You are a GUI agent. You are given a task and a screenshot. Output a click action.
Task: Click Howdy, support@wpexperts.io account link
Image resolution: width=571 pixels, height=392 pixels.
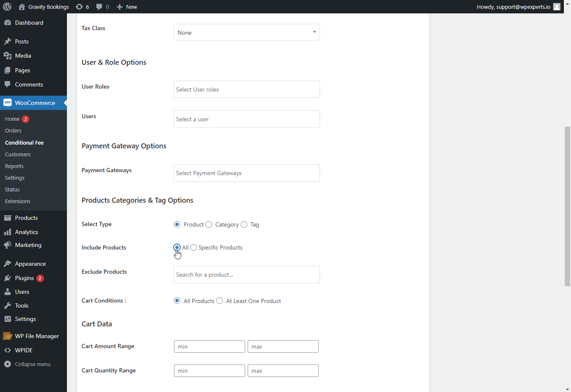514,7
